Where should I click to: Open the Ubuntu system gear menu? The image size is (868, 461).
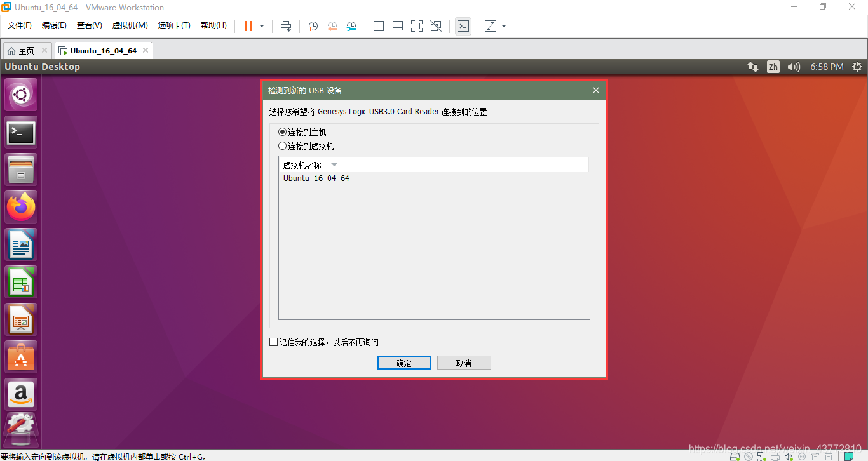[857, 67]
